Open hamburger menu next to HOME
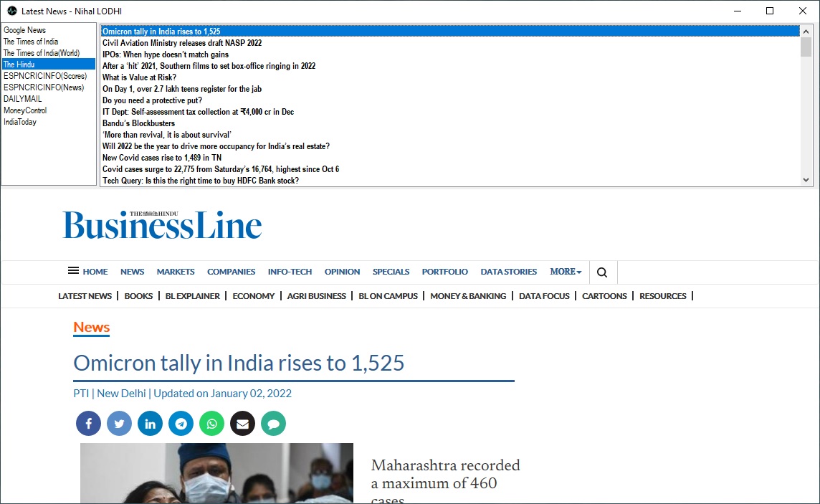This screenshot has width=820, height=504. (73, 270)
